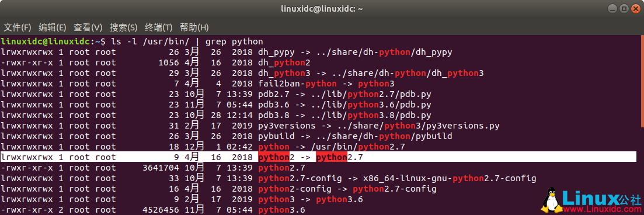Click the py3versions entry name

click(287, 126)
